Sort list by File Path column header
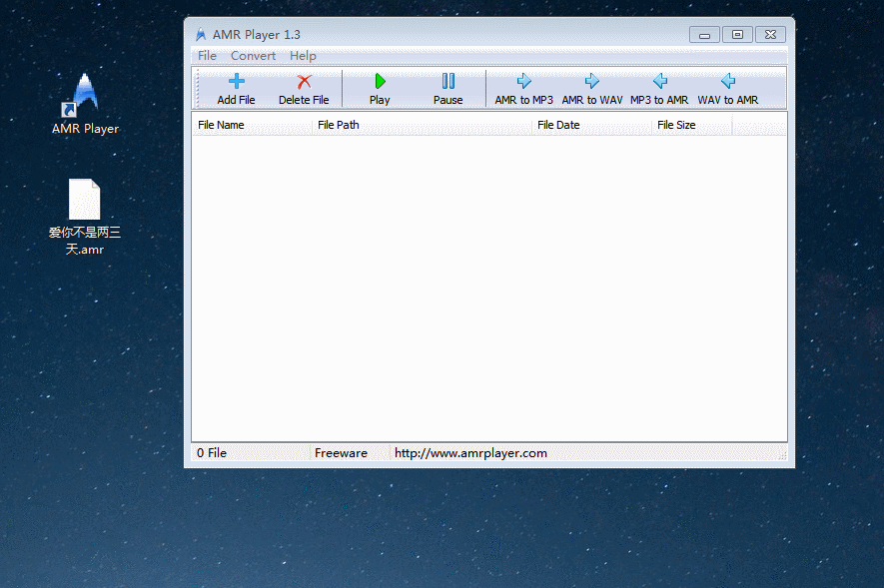884x588 pixels. pyautogui.click(x=423, y=125)
